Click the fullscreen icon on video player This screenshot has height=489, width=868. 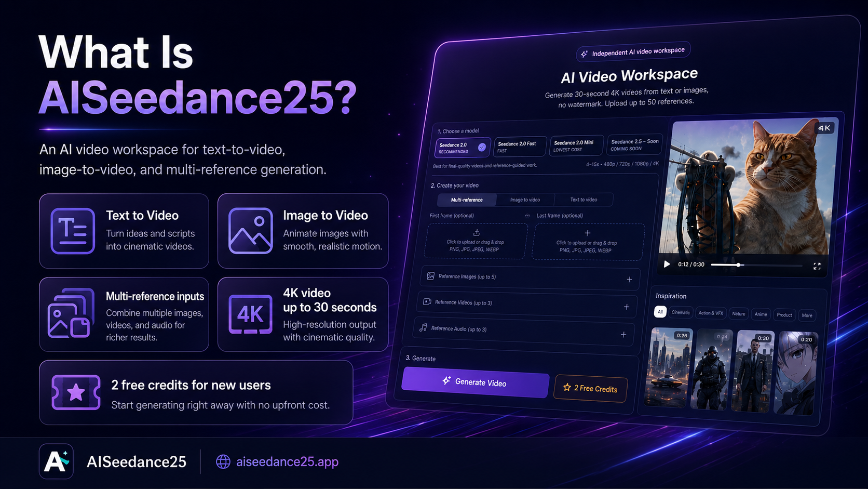817,266
